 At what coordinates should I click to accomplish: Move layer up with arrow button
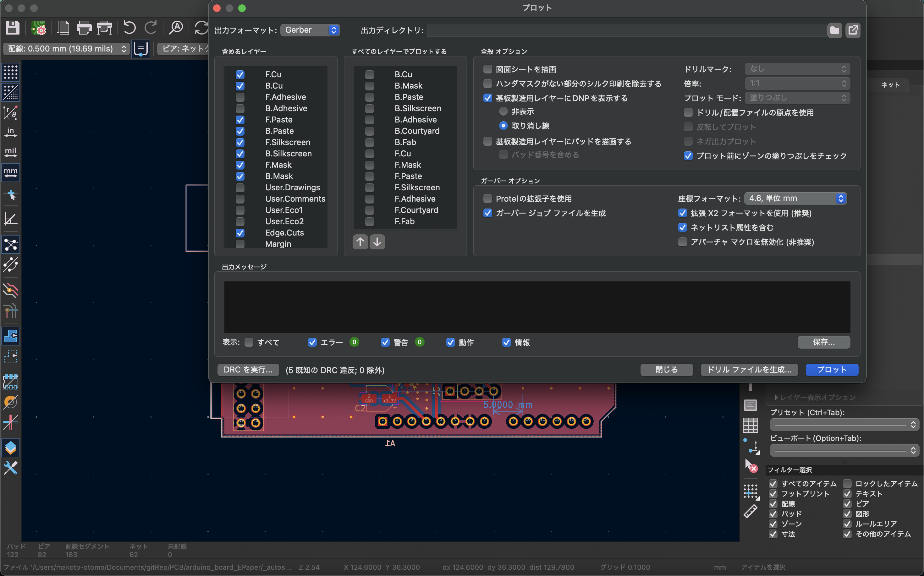360,242
